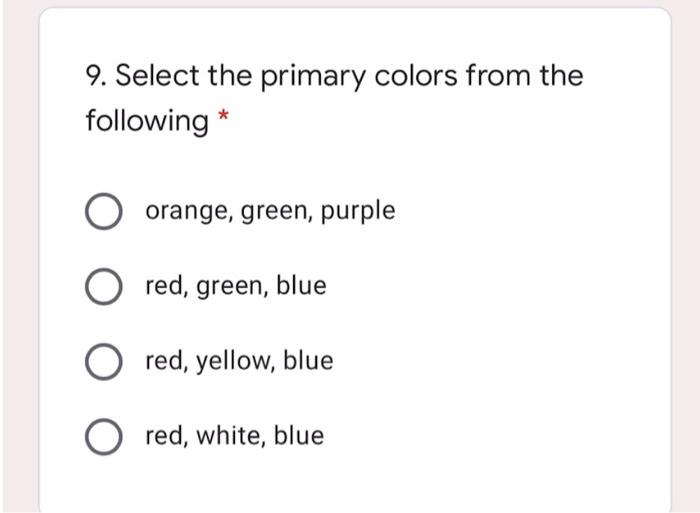700x513 pixels.
Task: Click the word 'white' in the fourth option
Action: pos(230,435)
